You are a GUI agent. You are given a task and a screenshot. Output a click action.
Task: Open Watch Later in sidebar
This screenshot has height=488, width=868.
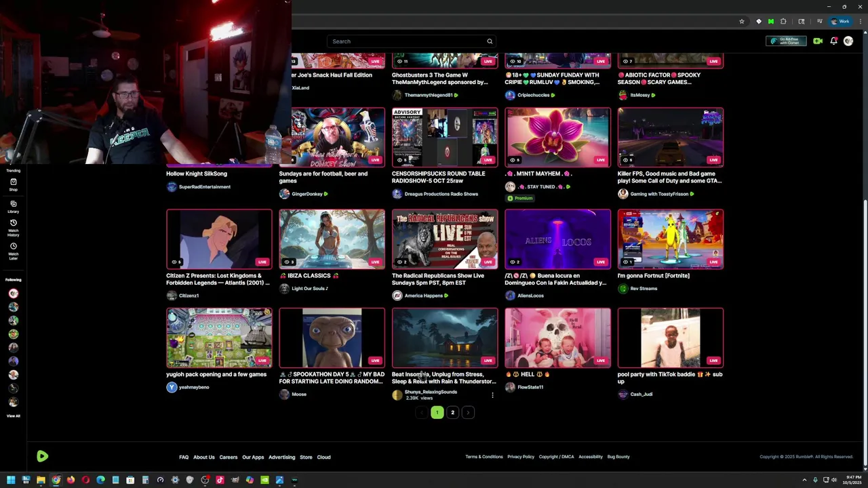(x=13, y=251)
